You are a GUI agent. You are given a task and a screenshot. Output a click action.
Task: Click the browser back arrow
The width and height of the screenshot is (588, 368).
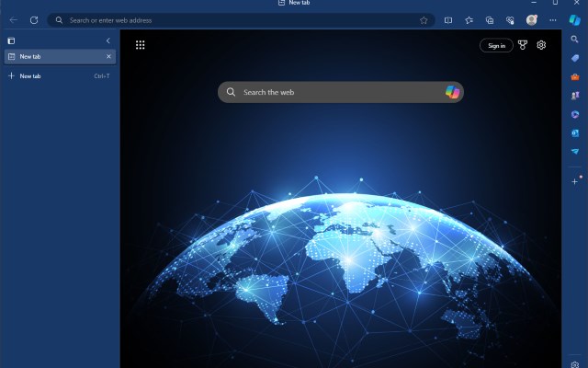point(14,20)
